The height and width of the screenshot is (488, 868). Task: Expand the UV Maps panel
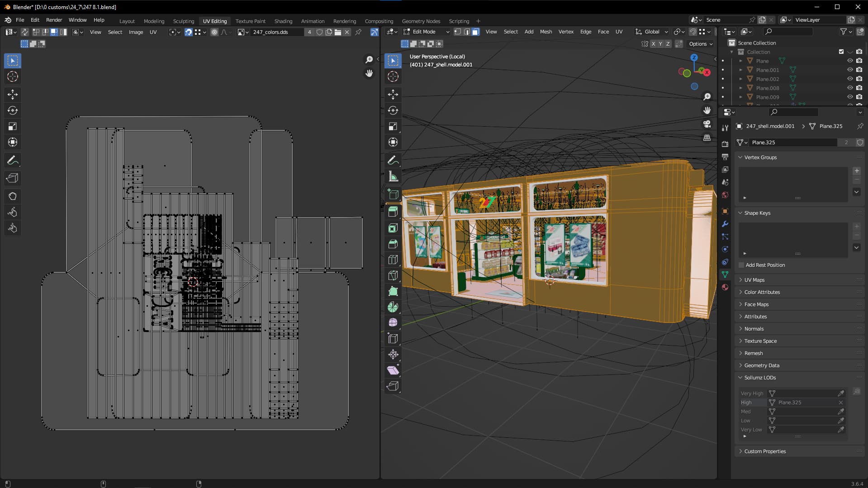[x=754, y=280]
